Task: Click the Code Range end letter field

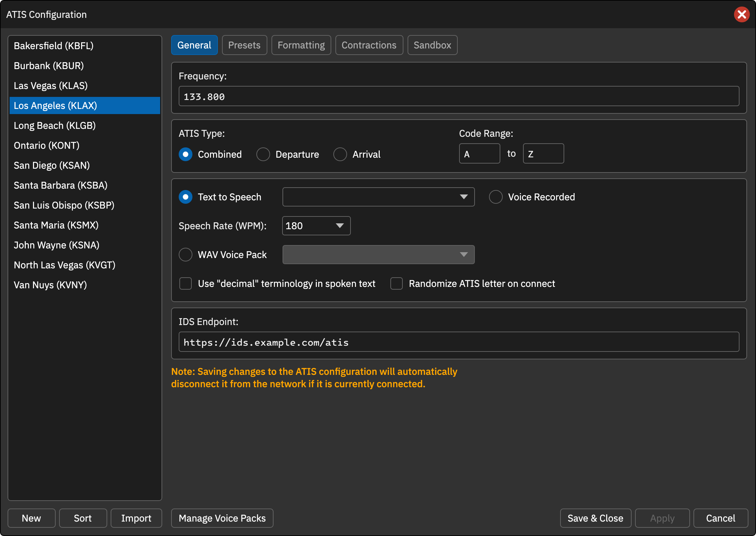Action: tap(543, 154)
